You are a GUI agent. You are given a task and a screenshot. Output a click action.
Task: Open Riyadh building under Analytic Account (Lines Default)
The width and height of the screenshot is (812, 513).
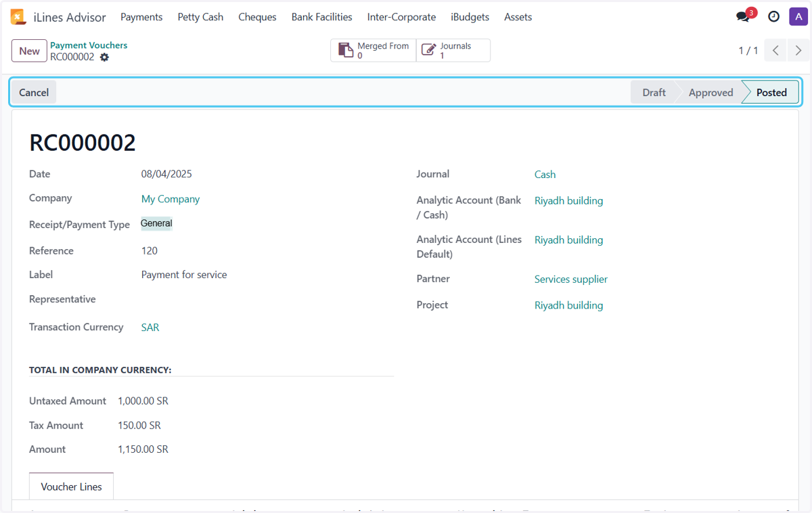pos(568,240)
